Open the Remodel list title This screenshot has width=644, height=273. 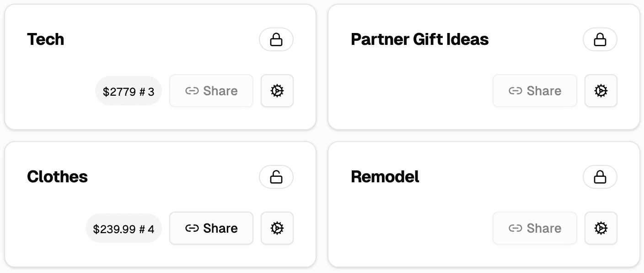click(x=385, y=177)
